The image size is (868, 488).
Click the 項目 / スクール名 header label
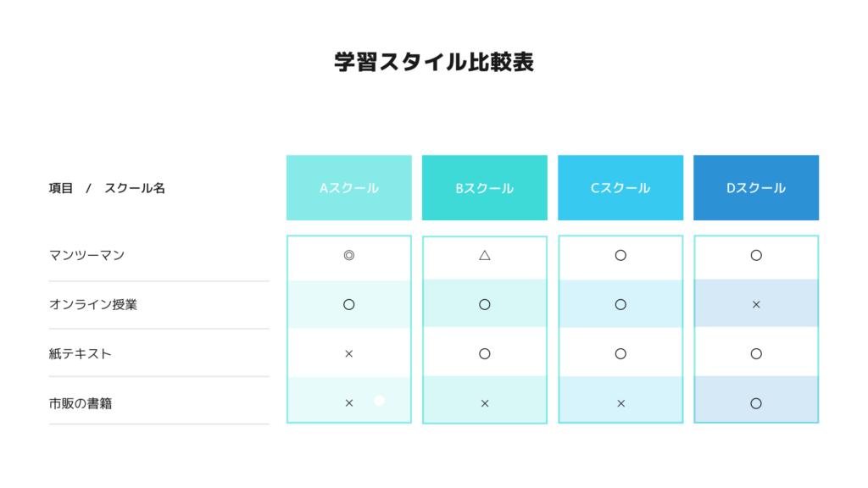pos(107,188)
